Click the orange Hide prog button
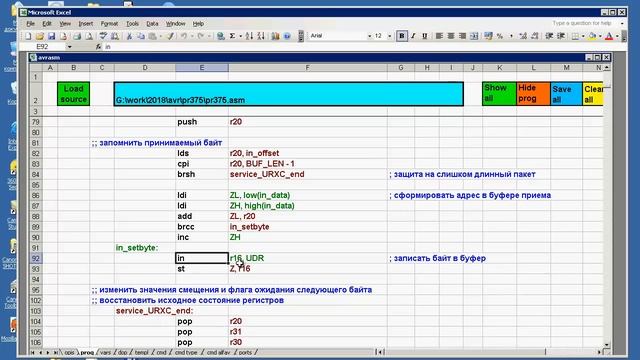The height and width of the screenshot is (360, 640). click(x=533, y=94)
